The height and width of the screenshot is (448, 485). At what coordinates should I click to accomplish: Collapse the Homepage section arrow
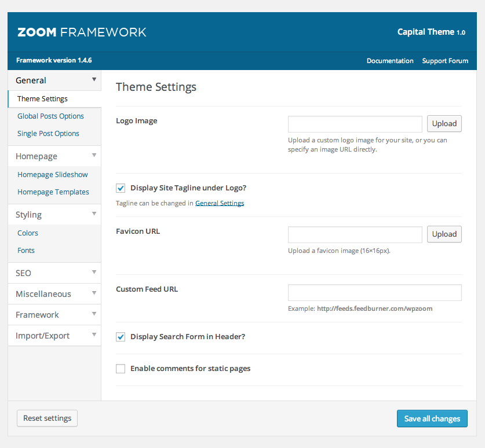click(94, 156)
